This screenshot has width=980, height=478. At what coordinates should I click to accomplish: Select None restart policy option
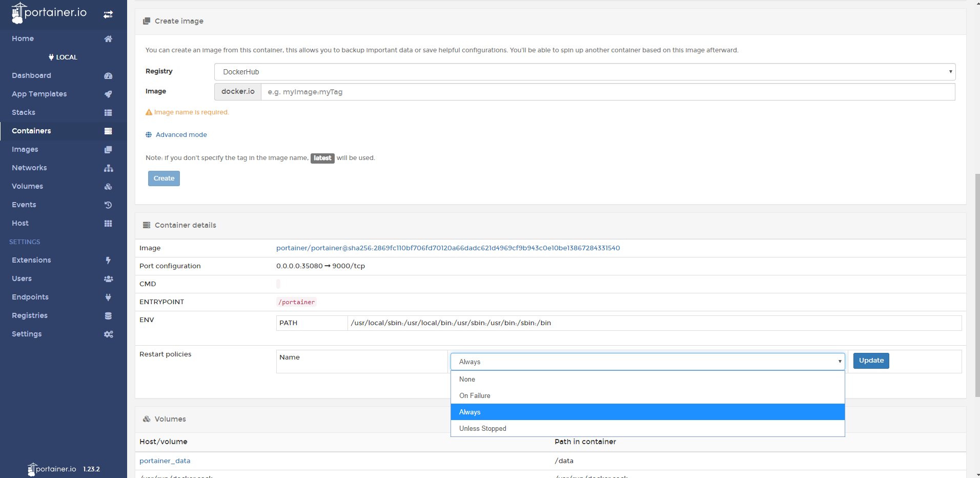(648, 380)
